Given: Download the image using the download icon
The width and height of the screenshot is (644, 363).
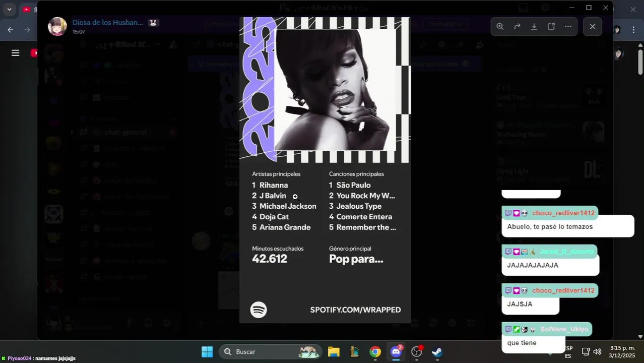Looking at the screenshot, I should click(534, 26).
